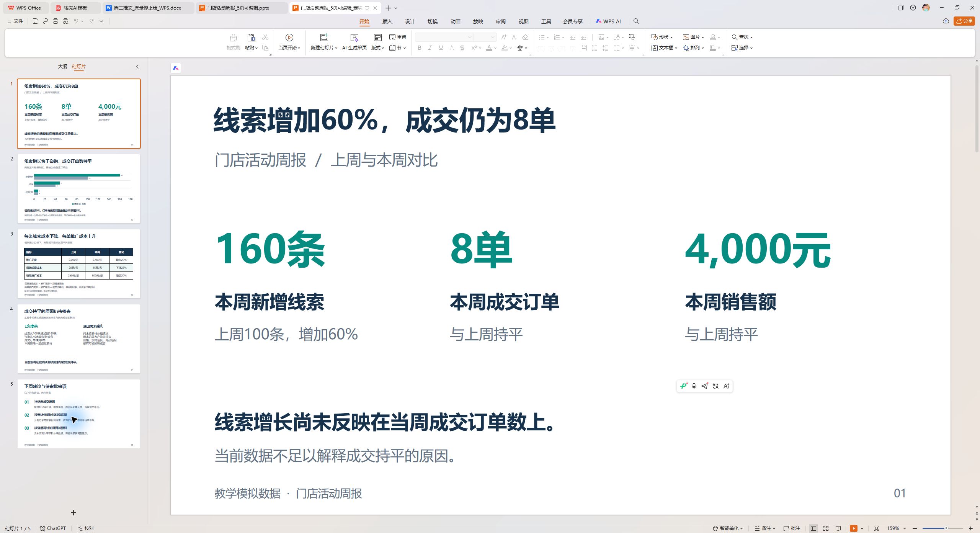Open the 形状 shapes dropdown
This screenshot has width=980, height=533.
[662, 37]
